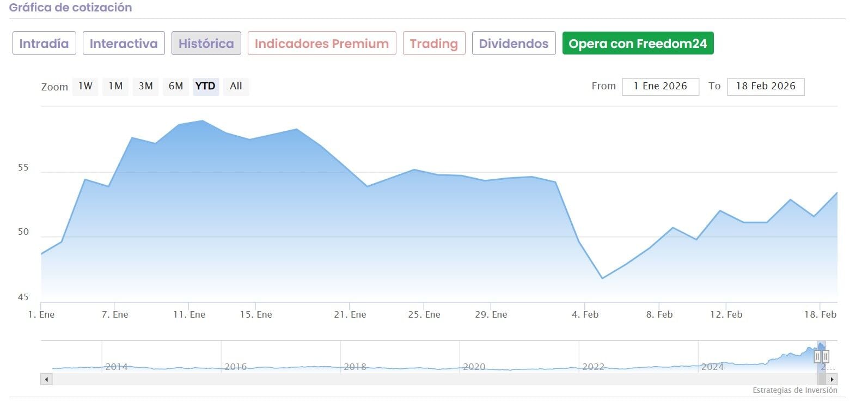Click the To date field
Viewport: 868px width, 413px height.
coord(765,87)
